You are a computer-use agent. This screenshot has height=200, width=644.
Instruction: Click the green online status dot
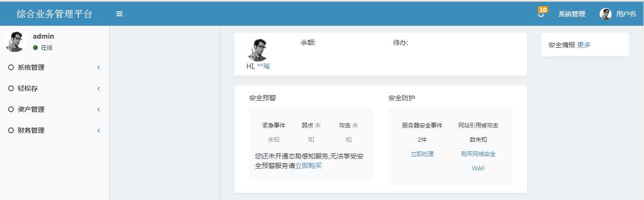[x=35, y=48]
